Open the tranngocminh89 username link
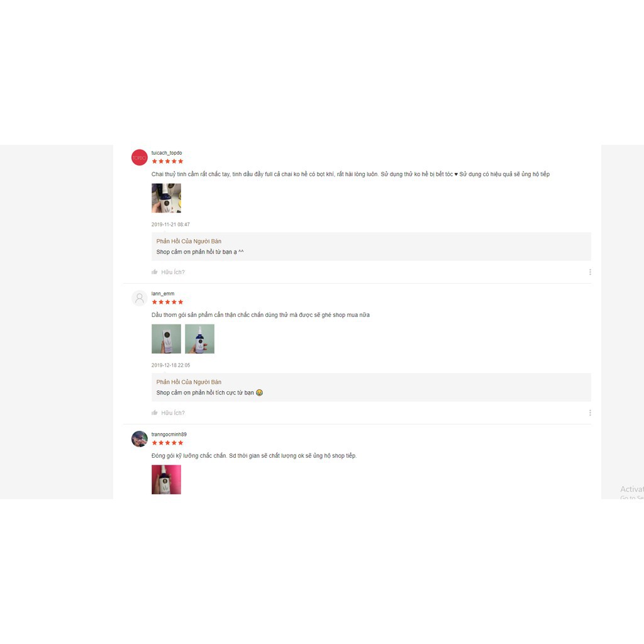Screen dimensions: 644x644 click(x=169, y=435)
